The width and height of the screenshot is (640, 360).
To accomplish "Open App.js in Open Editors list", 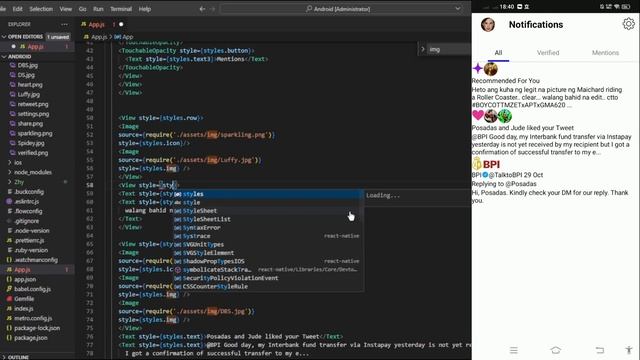I will (37, 47).
